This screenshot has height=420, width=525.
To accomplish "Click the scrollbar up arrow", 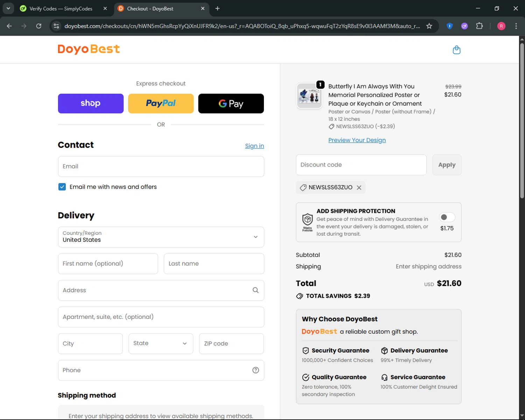I will click(x=522, y=39).
